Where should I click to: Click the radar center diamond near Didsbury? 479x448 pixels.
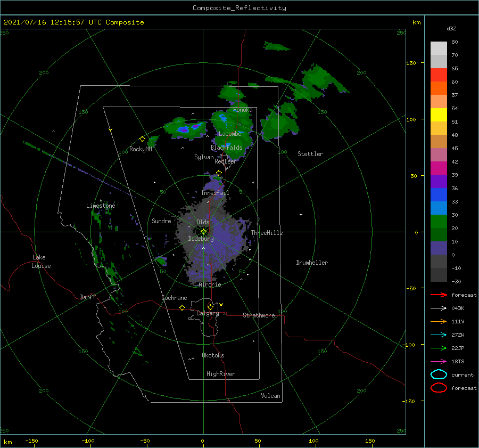203,232
